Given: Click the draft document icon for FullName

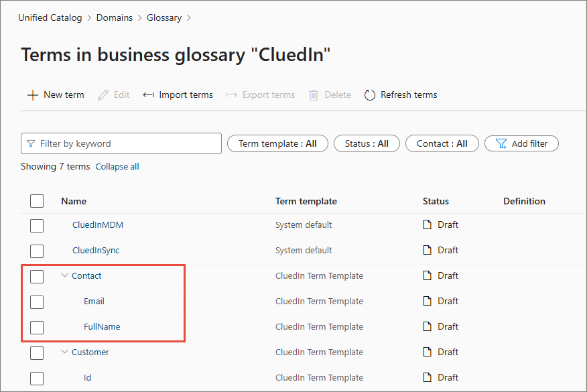Looking at the screenshot, I should [427, 326].
